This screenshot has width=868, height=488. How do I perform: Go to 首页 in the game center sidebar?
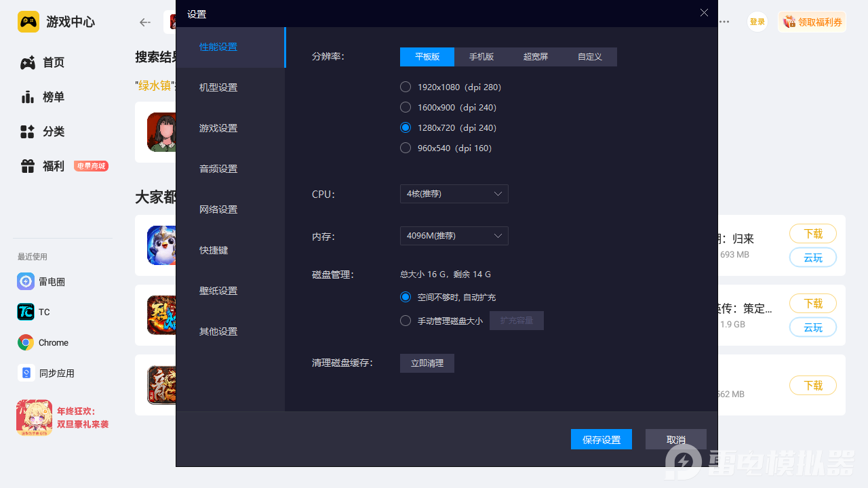click(43, 62)
